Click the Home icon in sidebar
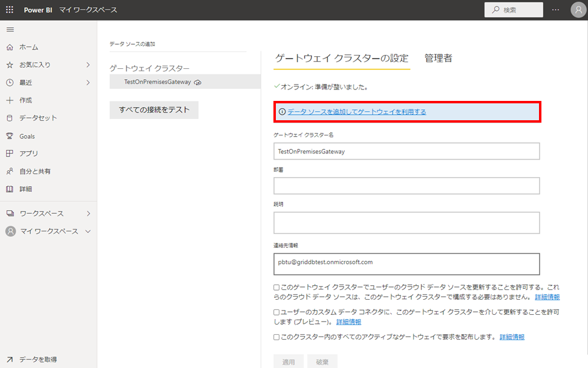The width and height of the screenshot is (588, 368). [x=10, y=47]
